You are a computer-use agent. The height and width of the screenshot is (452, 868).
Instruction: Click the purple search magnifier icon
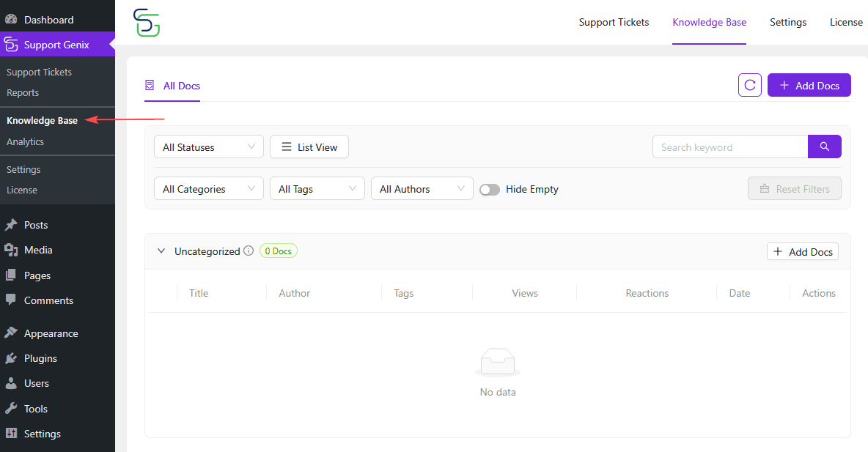point(825,147)
